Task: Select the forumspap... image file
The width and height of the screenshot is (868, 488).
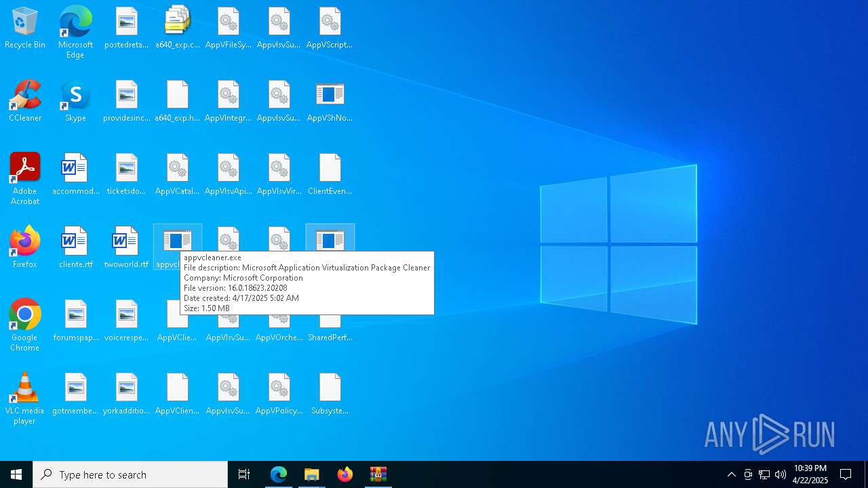Action: 75,321
